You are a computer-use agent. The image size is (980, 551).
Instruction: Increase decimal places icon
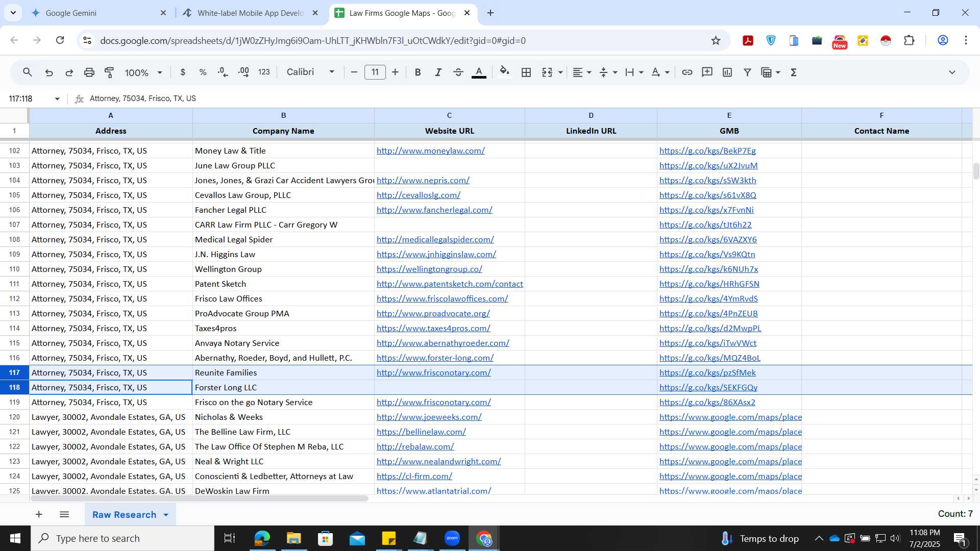[243, 72]
